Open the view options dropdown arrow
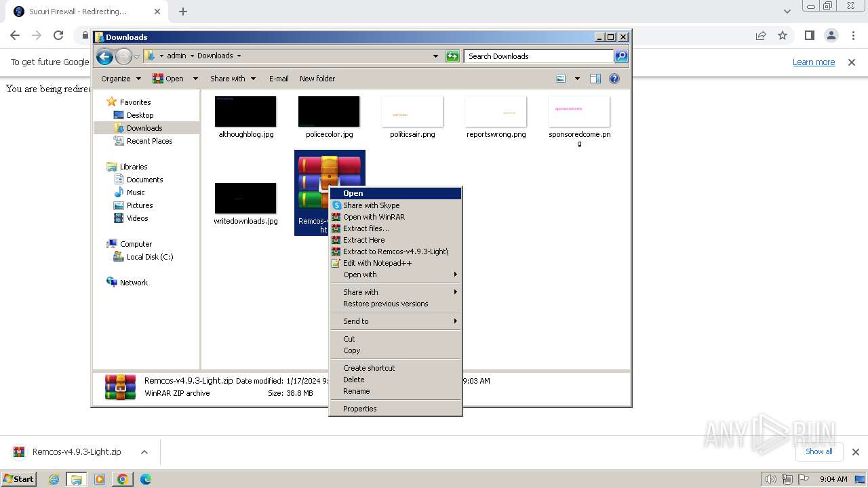The width and height of the screenshot is (868, 488). click(x=577, y=79)
